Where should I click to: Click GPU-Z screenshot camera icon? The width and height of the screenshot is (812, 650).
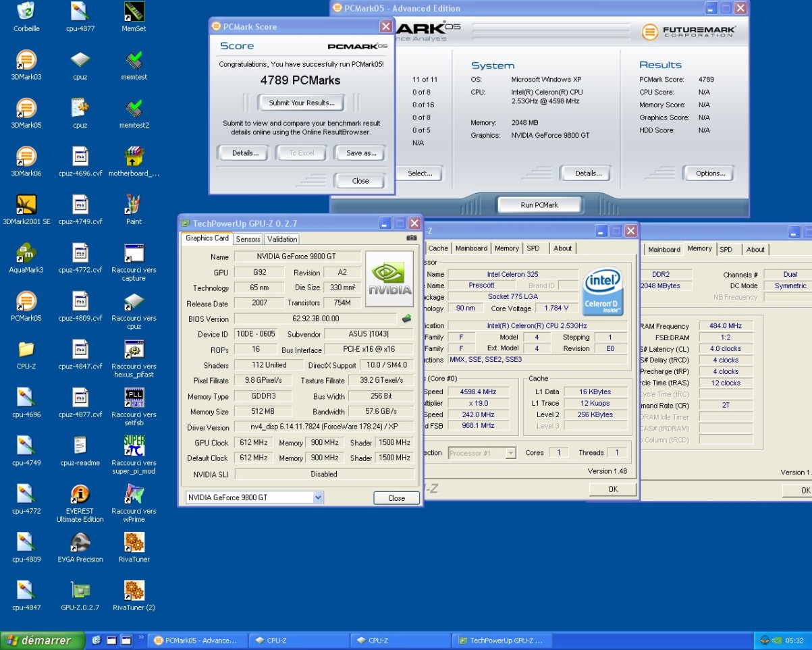pos(411,238)
